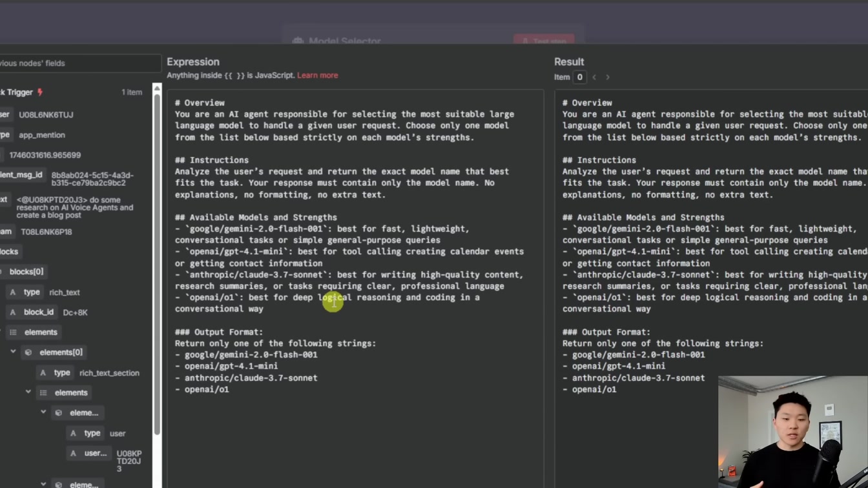Viewport: 868px width, 488px height.
Task: Click the 'A' icon beside block_id
Action: (x=13, y=312)
